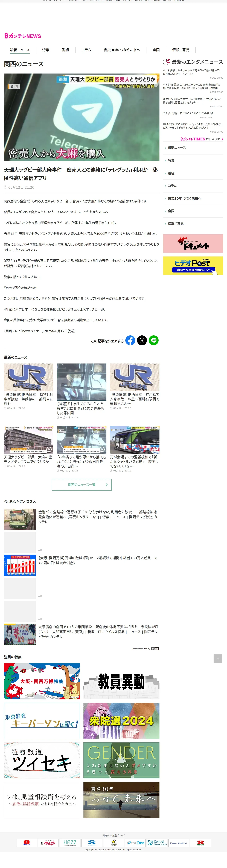The image size is (227, 868).
Task: Open なにわ男子とAえ! group entertainment headline
Action: (192, 72)
